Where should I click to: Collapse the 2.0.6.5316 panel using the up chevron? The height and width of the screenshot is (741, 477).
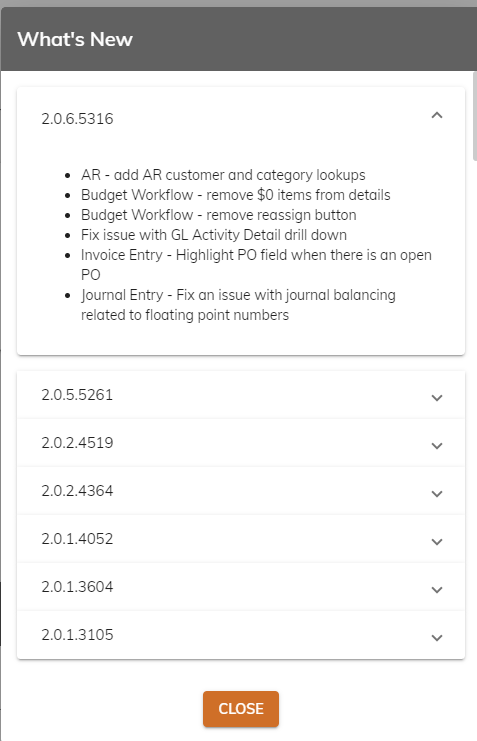[x=437, y=115]
